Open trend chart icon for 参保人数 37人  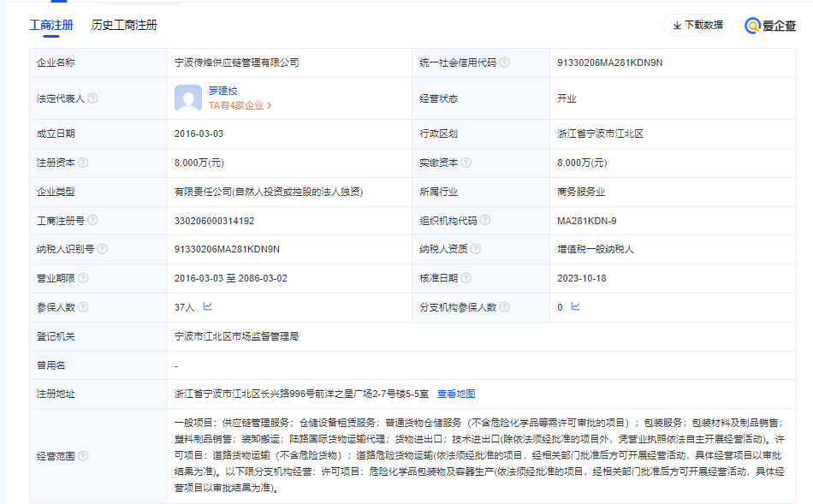point(207,306)
